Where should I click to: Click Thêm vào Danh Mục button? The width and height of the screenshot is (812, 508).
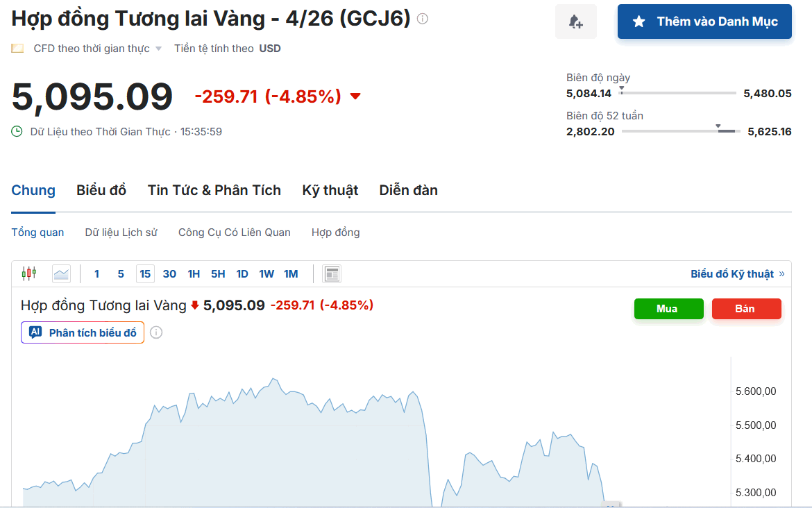[704, 22]
